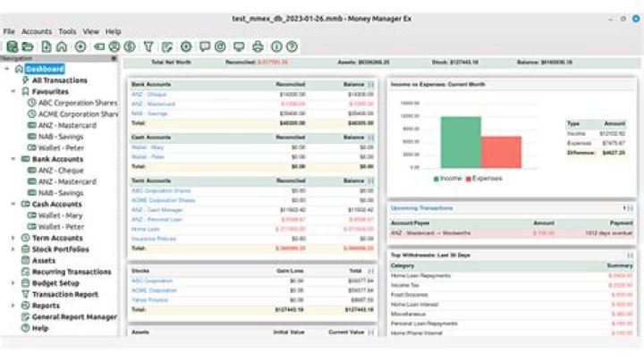The image size is (644, 361).
Task: Collapse the Term Accounts dashboard section toggle
Action: (x=371, y=180)
